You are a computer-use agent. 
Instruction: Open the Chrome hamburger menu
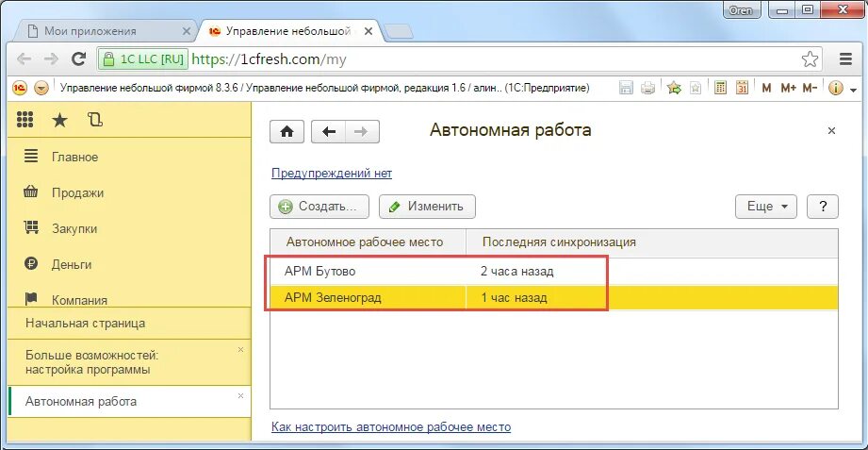[x=845, y=58]
